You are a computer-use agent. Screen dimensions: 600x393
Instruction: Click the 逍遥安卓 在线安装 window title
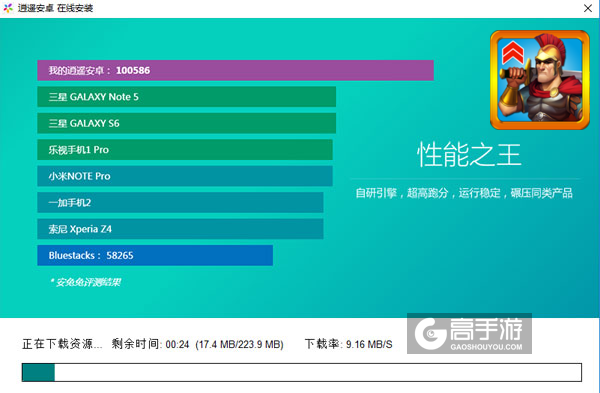point(55,8)
